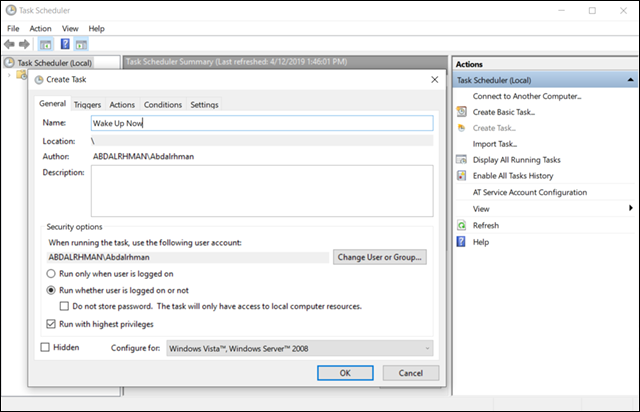Image resolution: width=640 pixels, height=412 pixels.
Task: Click the Create Task icon in Actions pane
Action: 461,128
